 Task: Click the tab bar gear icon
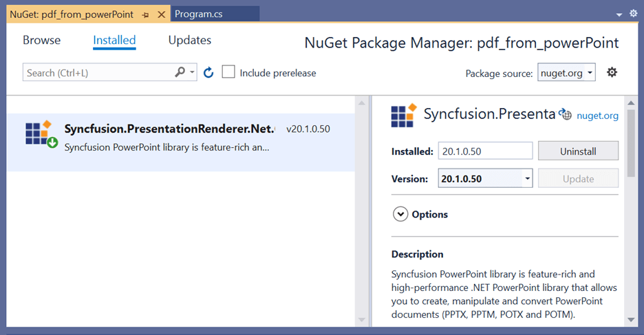(633, 14)
